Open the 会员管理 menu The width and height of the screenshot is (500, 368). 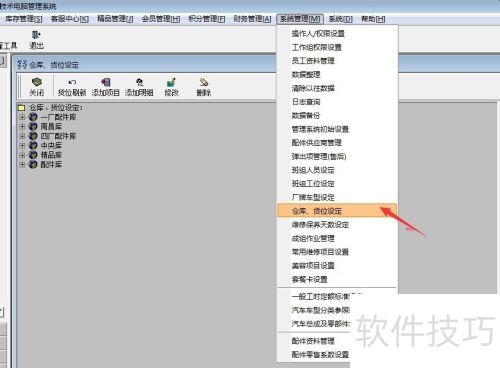coord(161,19)
